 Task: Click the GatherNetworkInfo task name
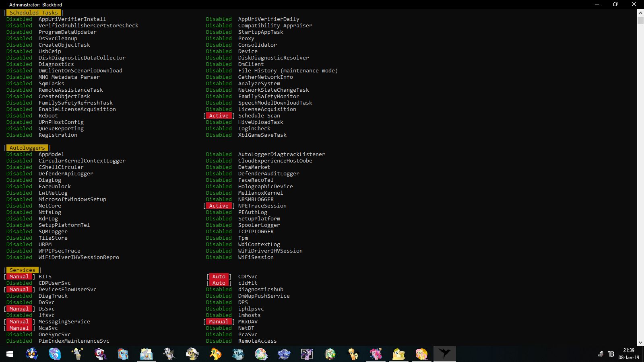pyautogui.click(x=266, y=77)
